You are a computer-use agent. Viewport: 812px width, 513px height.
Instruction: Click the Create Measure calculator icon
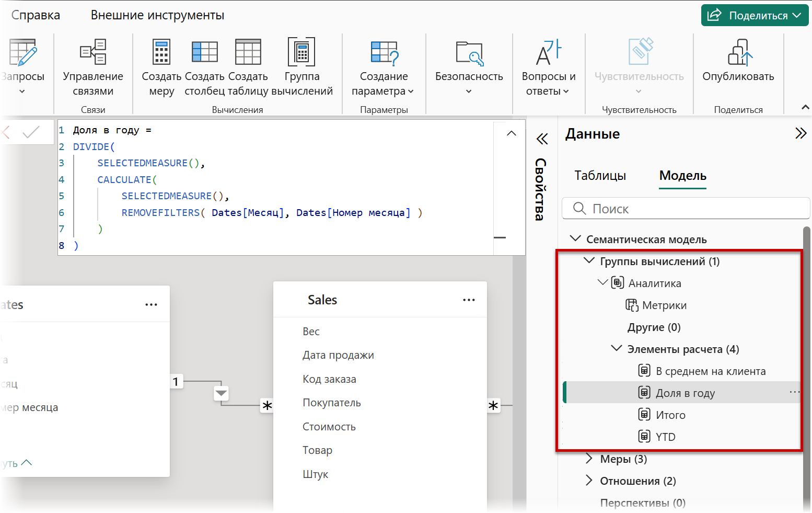coord(161,53)
